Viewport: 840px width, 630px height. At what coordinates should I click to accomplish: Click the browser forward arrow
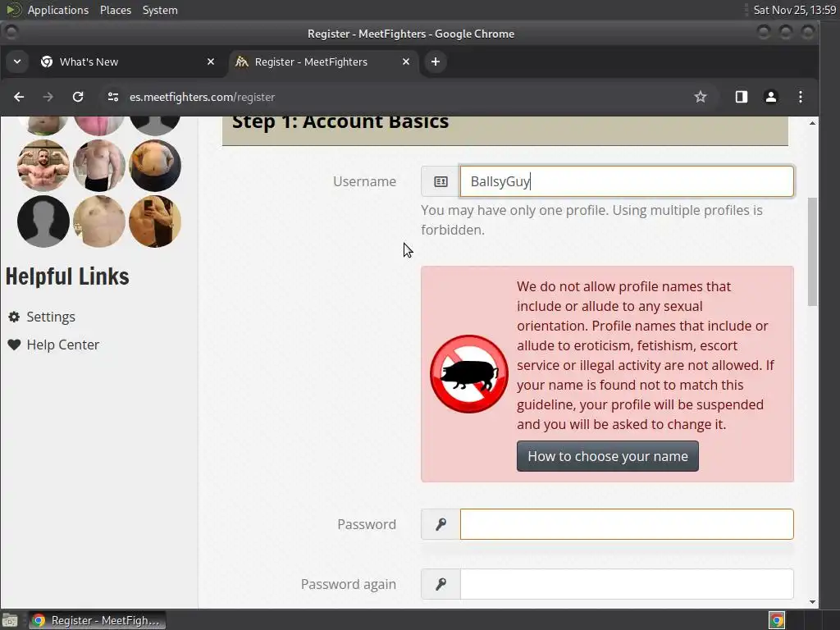pyautogui.click(x=48, y=97)
